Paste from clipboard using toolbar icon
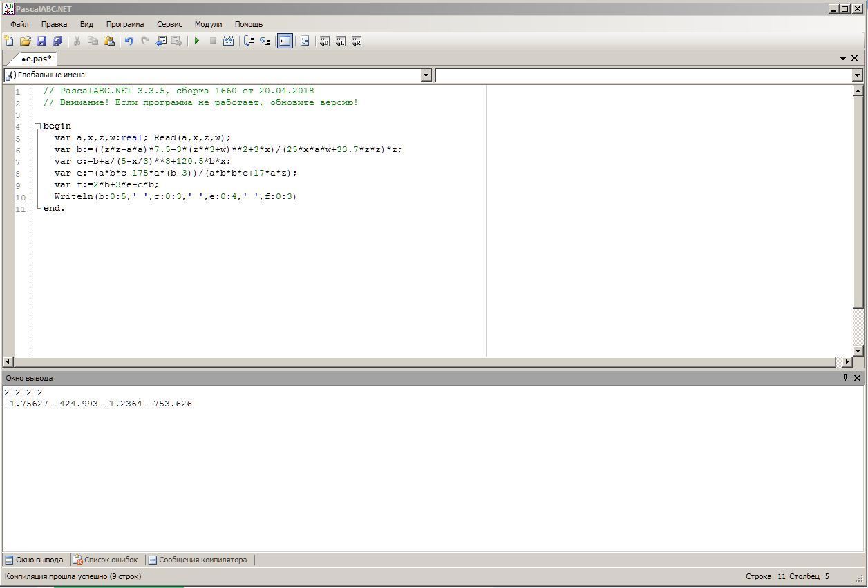This screenshot has height=588, width=868. [108, 41]
